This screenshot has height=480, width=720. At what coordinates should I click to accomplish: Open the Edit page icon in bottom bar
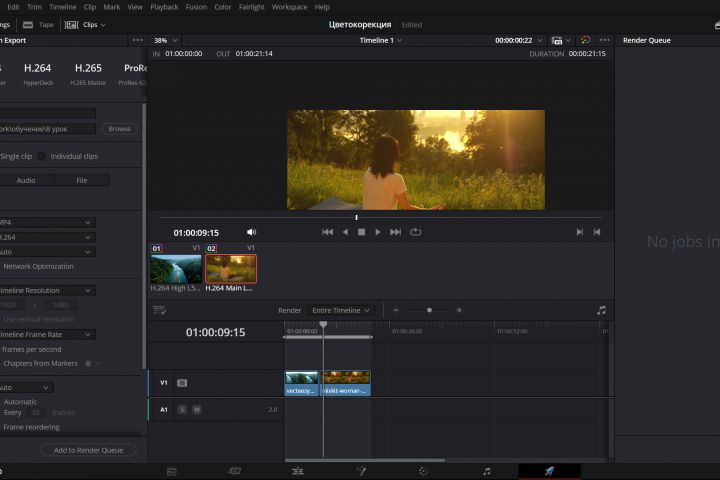[x=297, y=471]
